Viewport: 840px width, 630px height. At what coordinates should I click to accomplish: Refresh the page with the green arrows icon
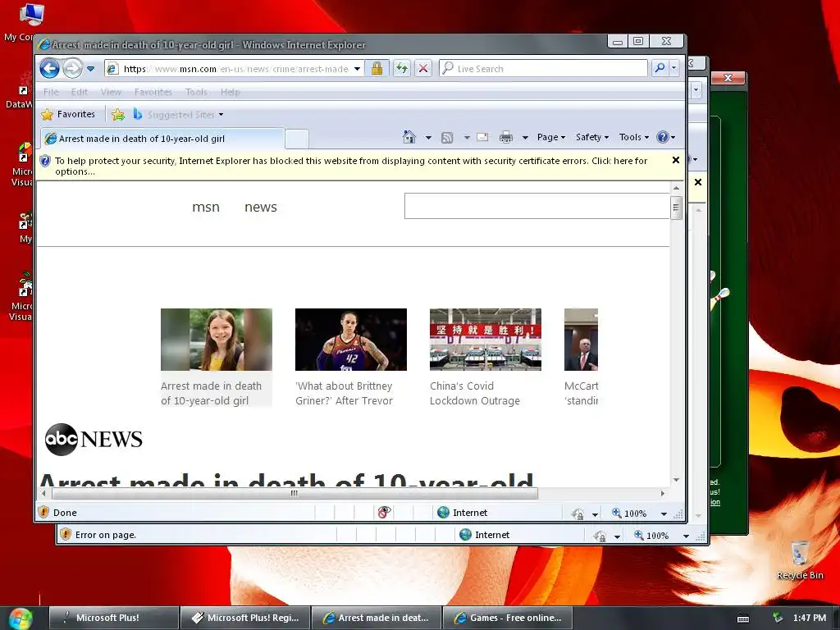tap(402, 69)
